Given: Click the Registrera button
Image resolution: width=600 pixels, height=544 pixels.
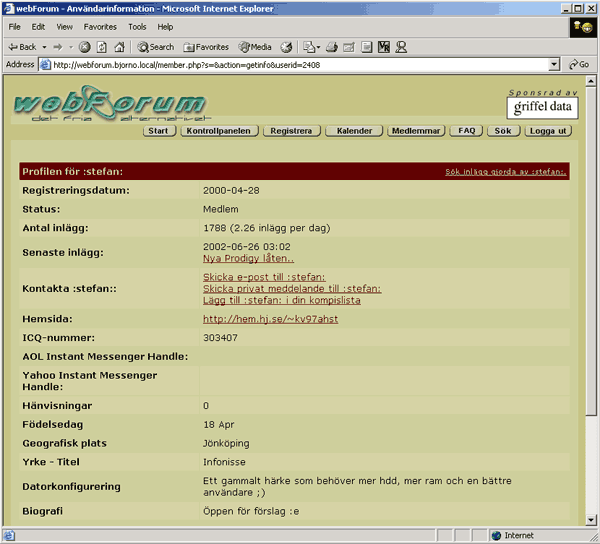Looking at the screenshot, I should click(x=292, y=131).
